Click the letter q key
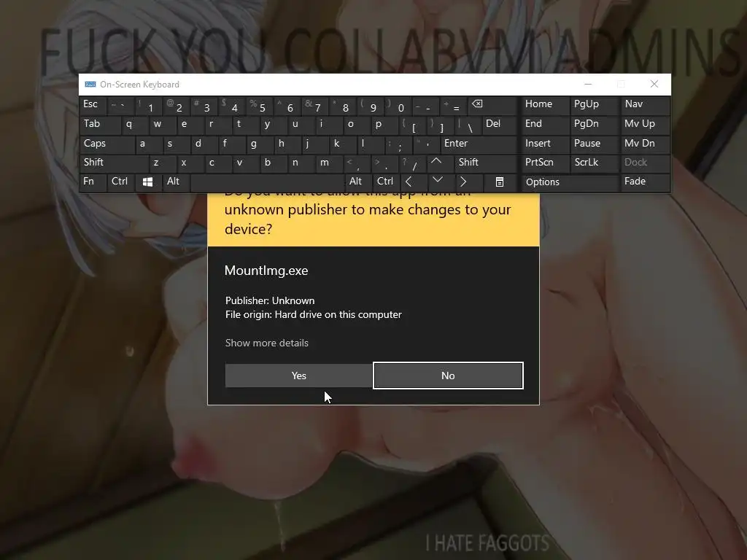Viewport: 747px width, 560px height. [x=135, y=124]
